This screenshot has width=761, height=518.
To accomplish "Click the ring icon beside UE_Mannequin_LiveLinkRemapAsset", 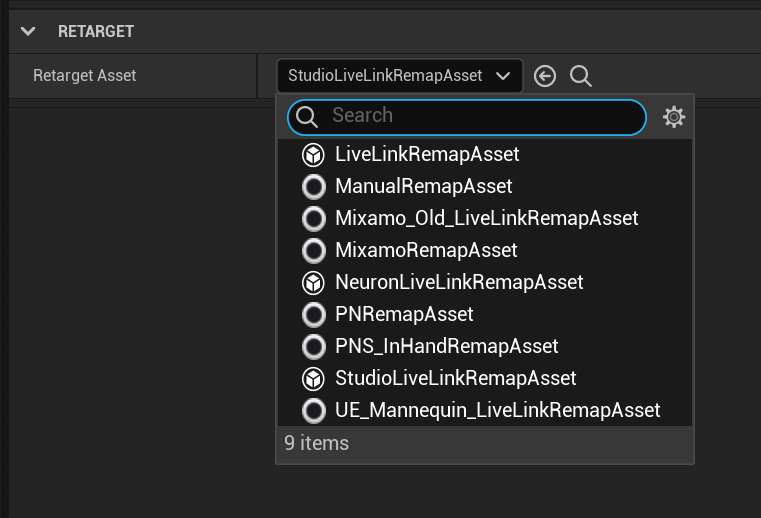I will point(314,412).
